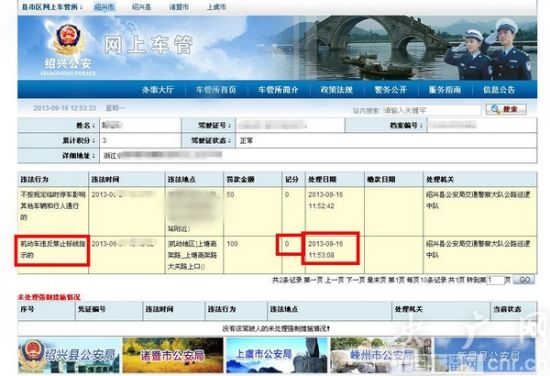Click the 累计积分 value 3
Screen dimensions: 550x376
click(104, 141)
